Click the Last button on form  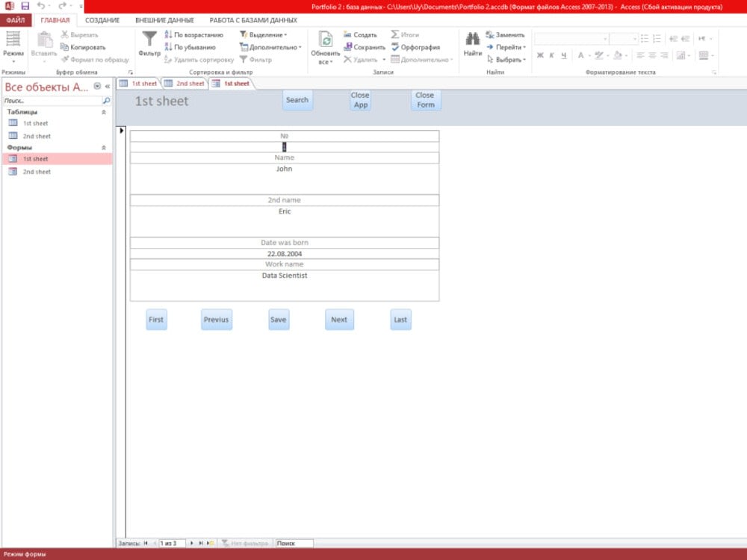(x=400, y=320)
